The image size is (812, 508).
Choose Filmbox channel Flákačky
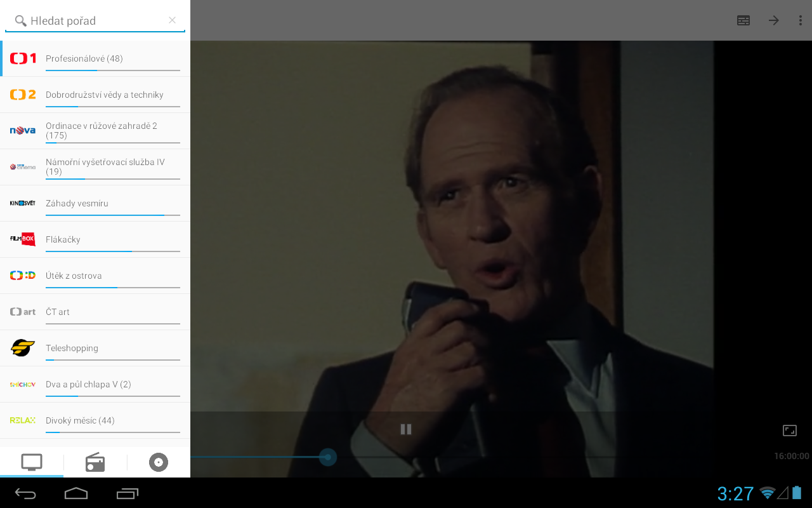(95, 239)
